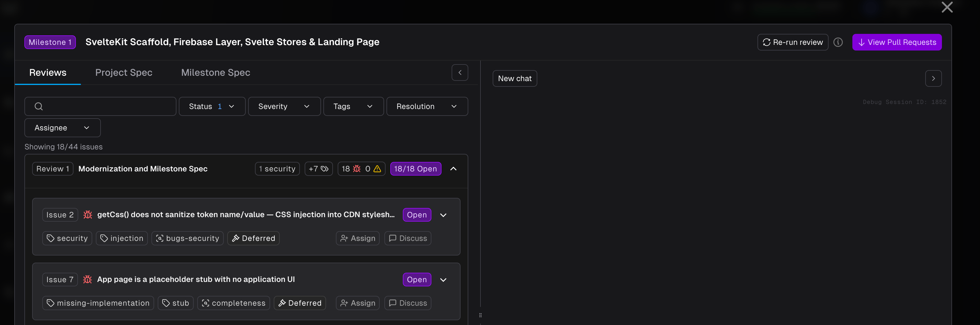The width and height of the screenshot is (980, 325).
Task: Click the bug icon on Issue 7
Action: click(87, 280)
